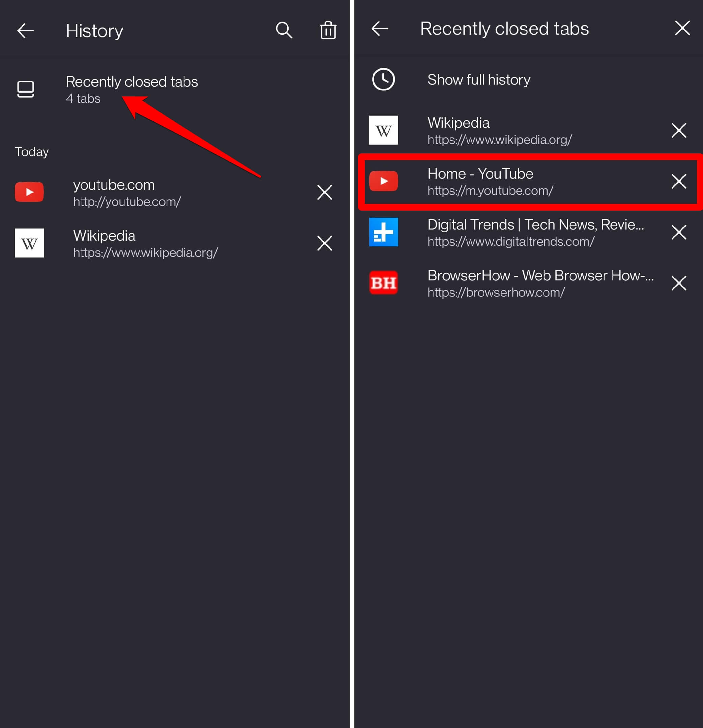Open the trash icon to clear history

(328, 30)
